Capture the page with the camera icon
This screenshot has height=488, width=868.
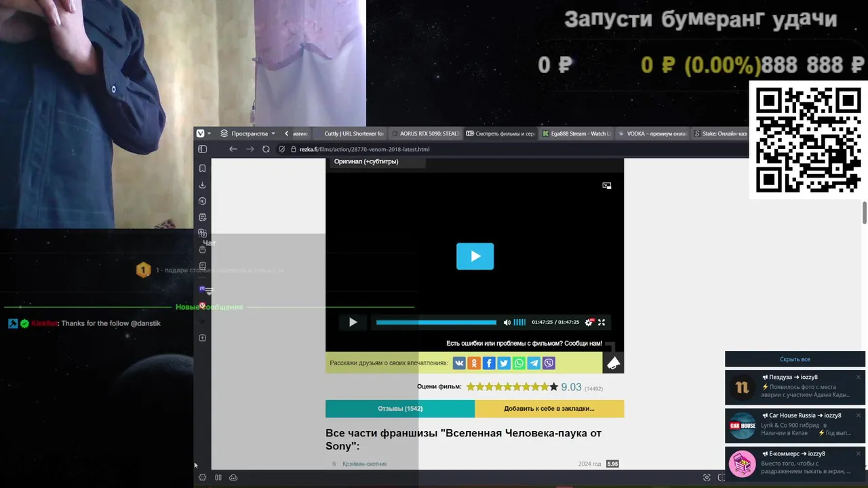(707, 477)
